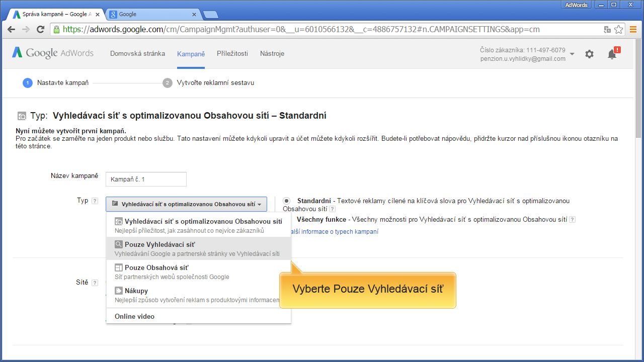Click the Google AdWords logo
Screen dimensions: 644x362
(x=53, y=53)
